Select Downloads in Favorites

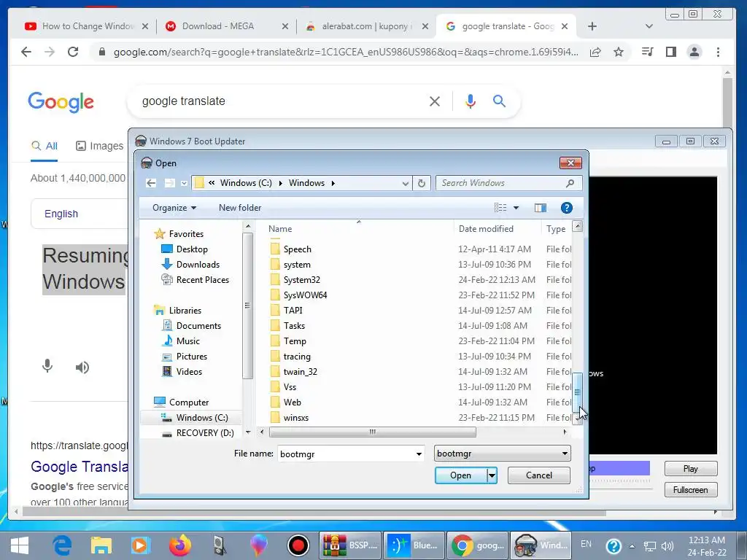(x=198, y=264)
